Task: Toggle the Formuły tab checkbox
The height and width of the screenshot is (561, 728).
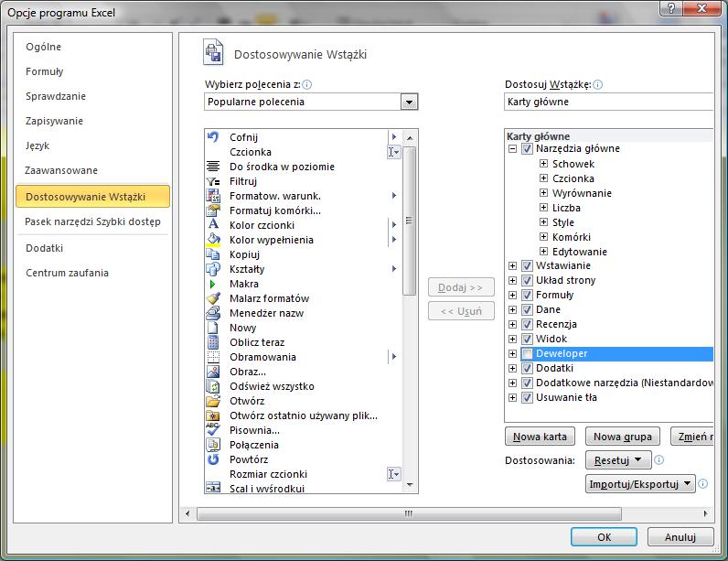Action: [527, 295]
